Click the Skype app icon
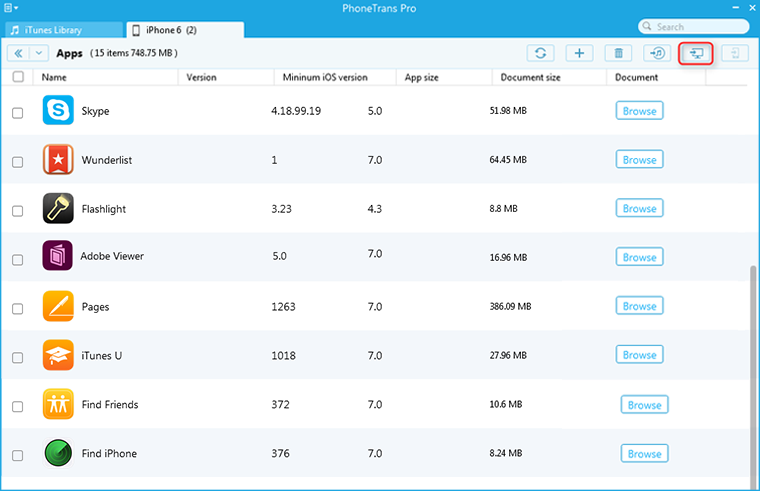 (59, 111)
